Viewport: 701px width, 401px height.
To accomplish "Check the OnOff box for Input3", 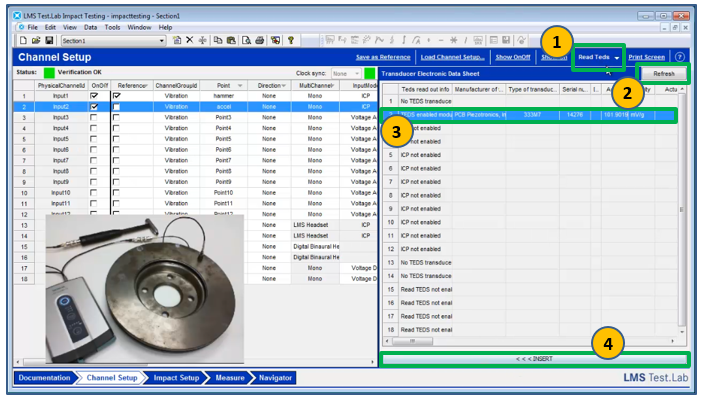I will [x=94, y=118].
